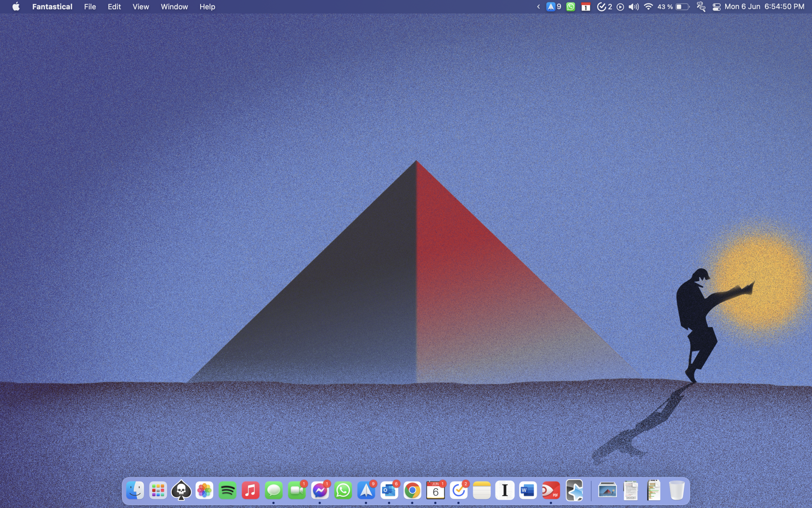Image resolution: width=812 pixels, height=508 pixels.
Task: Open the PDF Expert Dock icon
Action: [551, 491]
